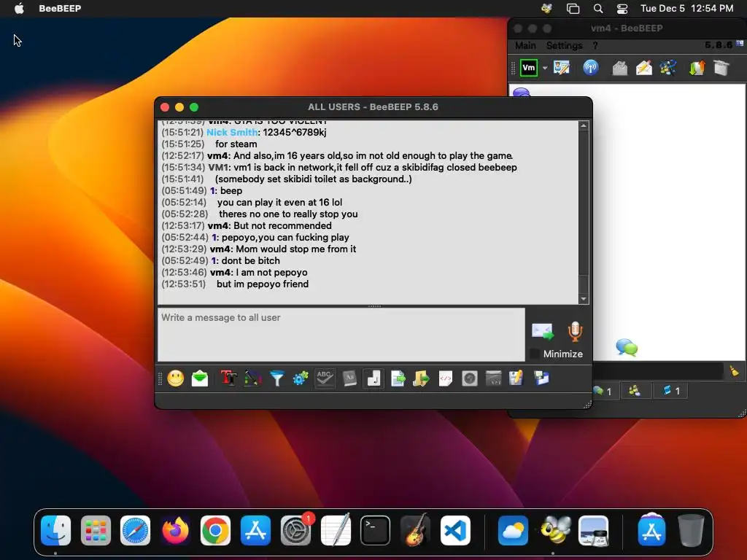Toggle the return-key send icon

[x=373, y=378]
